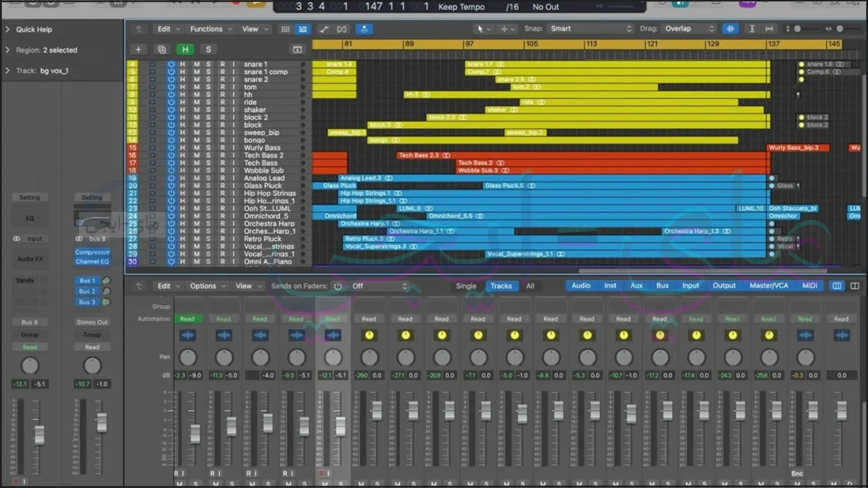Open the Sends on Faders Off dropdown

[x=379, y=286]
